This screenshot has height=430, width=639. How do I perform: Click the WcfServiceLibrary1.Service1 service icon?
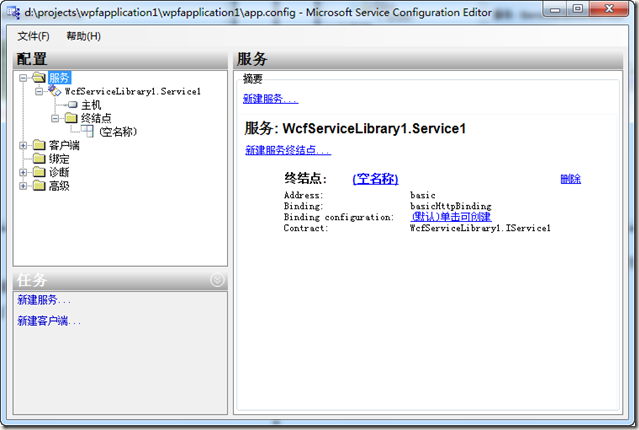[x=54, y=90]
